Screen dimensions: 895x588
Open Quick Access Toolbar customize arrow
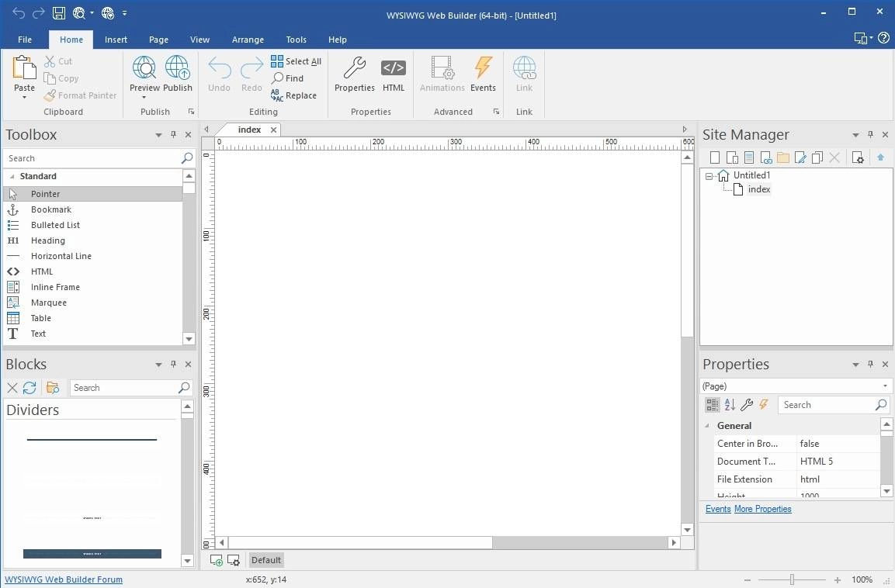tap(124, 13)
